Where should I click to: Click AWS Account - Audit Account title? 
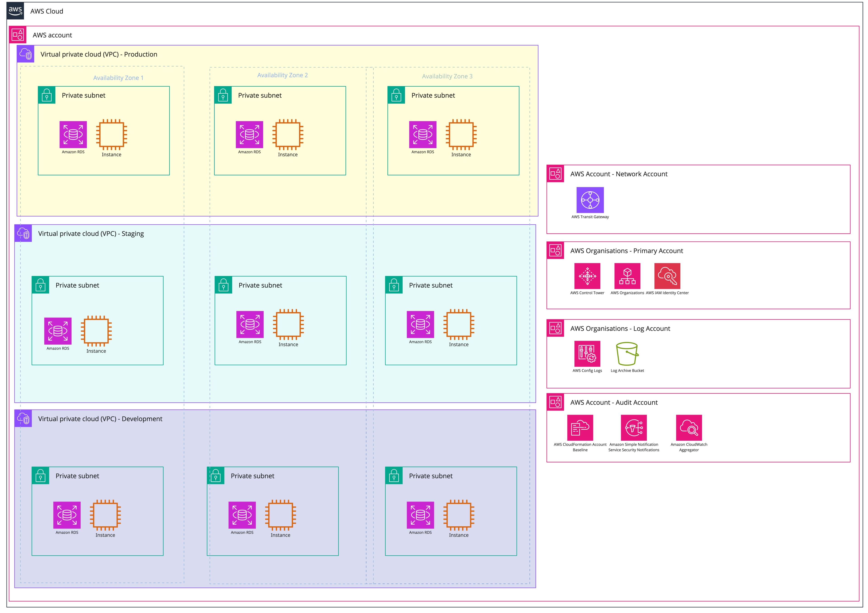614,402
